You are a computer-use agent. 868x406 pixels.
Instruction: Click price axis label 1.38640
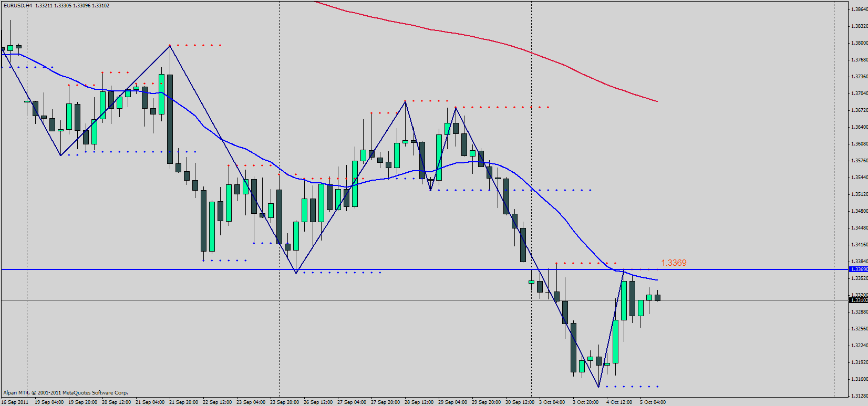[859, 9]
